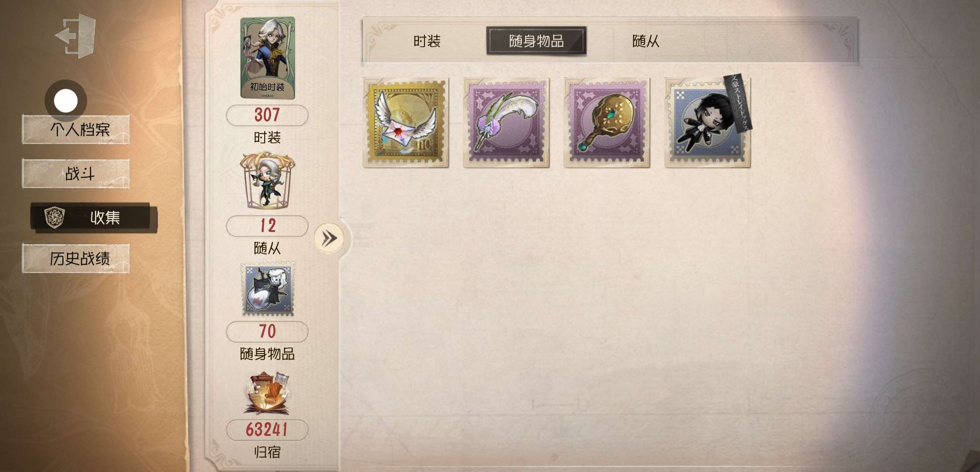
Task: Select the active 随身物品 tab
Action: pyautogui.click(x=536, y=41)
